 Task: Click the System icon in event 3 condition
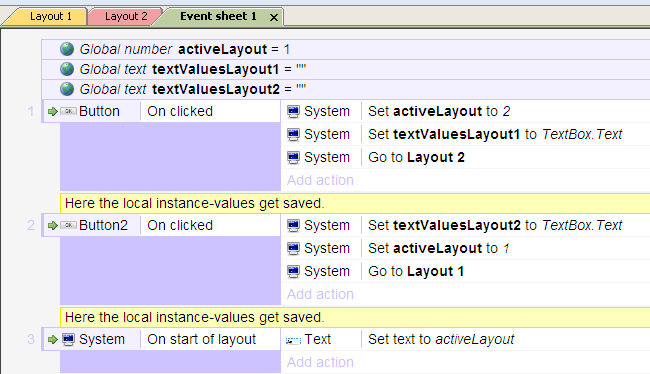68,339
